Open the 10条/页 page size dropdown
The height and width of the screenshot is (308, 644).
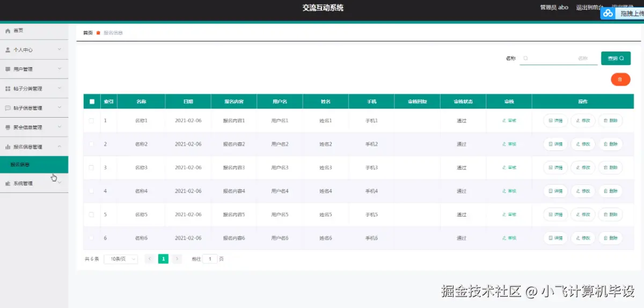pos(121,259)
